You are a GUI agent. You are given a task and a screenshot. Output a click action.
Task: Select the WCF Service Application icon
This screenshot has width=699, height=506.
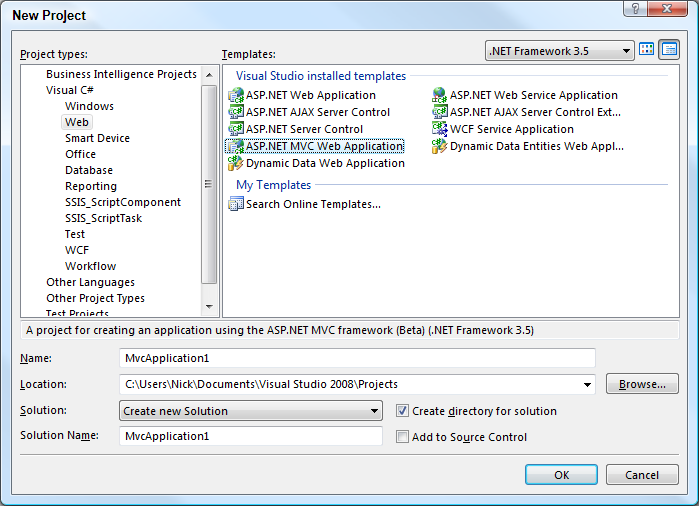pyautogui.click(x=440, y=130)
